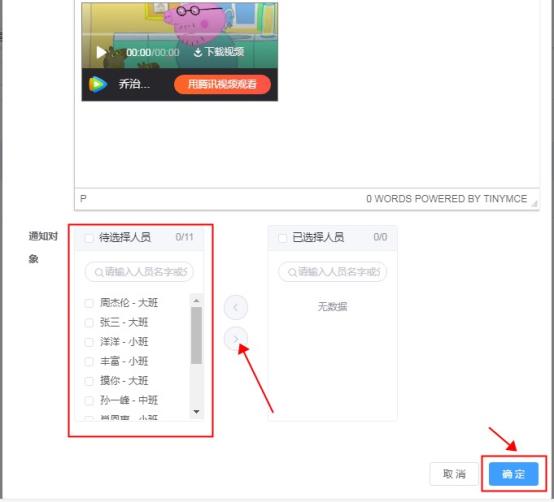The height and width of the screenshot is (502, 554).
Task: Click the person list scrollbar thumb
Action: point(196,335)
